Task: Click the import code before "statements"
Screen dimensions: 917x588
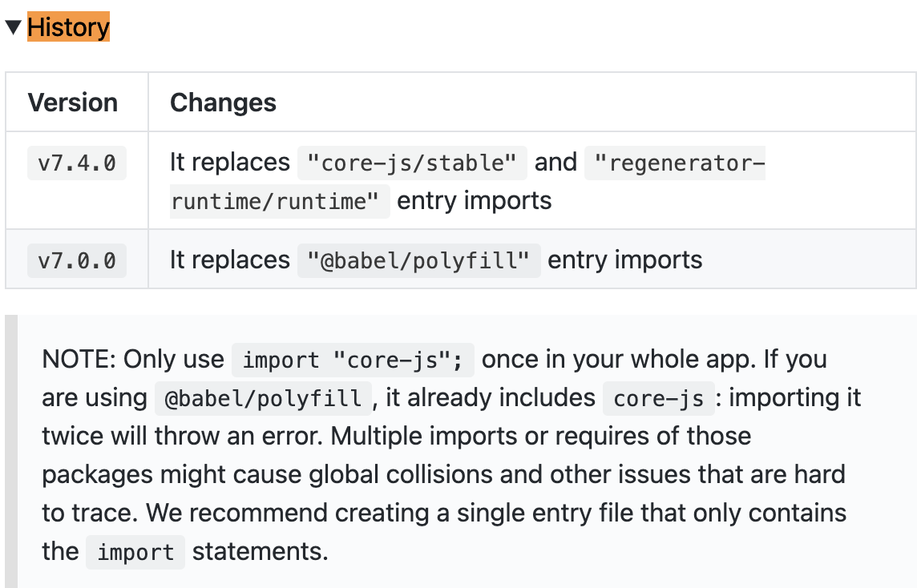Action: tap(135, 552)
